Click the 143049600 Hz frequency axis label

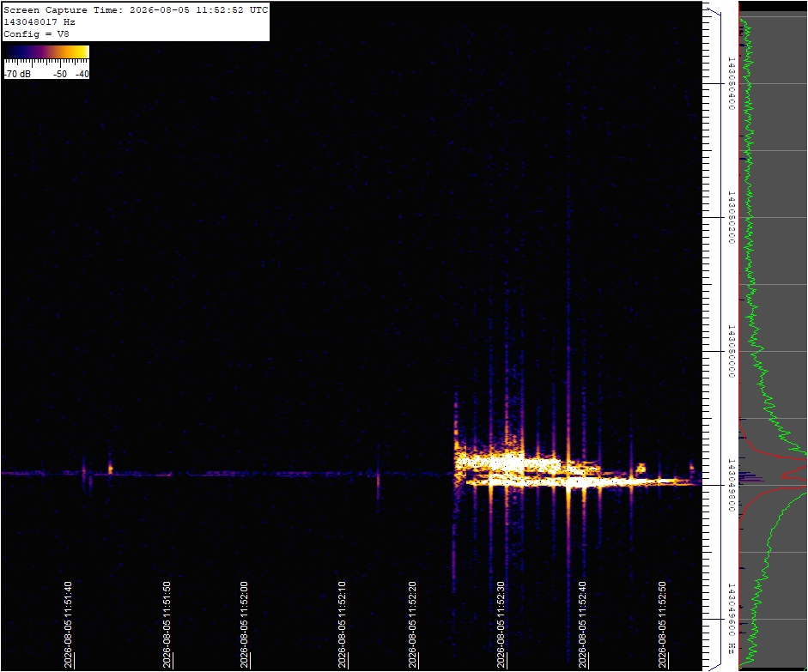coord(730,619)
